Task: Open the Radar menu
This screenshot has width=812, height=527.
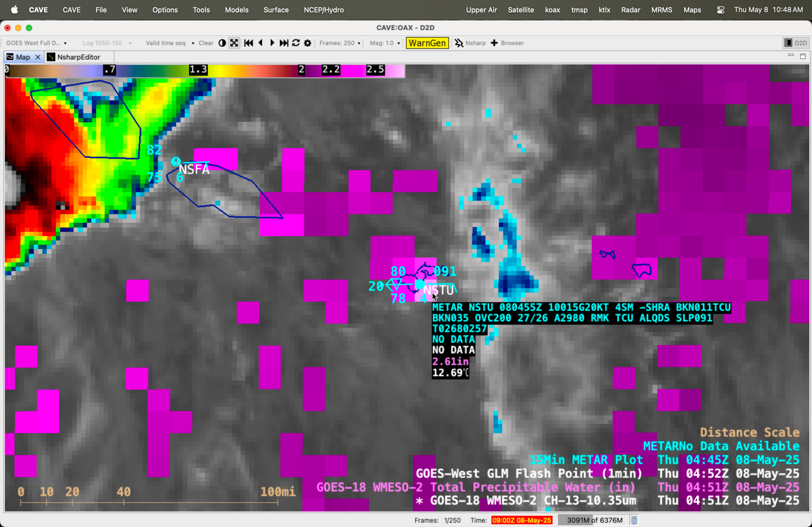Action: click(x=630, y=10)
